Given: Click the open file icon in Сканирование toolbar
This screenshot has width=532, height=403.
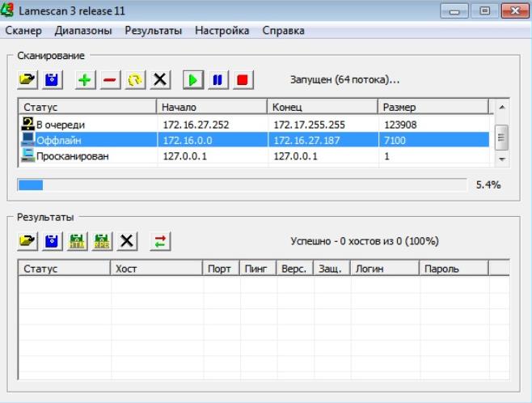Looking at the screenshot, I should (x=28, y=80).
